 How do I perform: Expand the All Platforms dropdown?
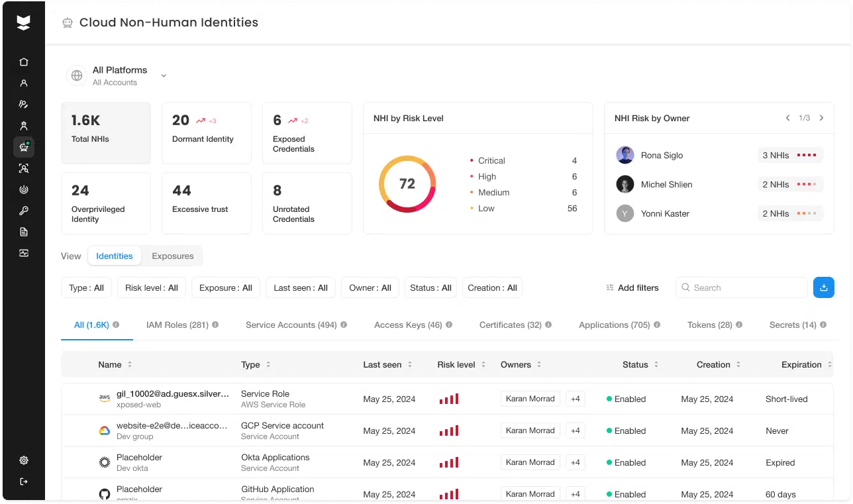(x=164, y=76)
